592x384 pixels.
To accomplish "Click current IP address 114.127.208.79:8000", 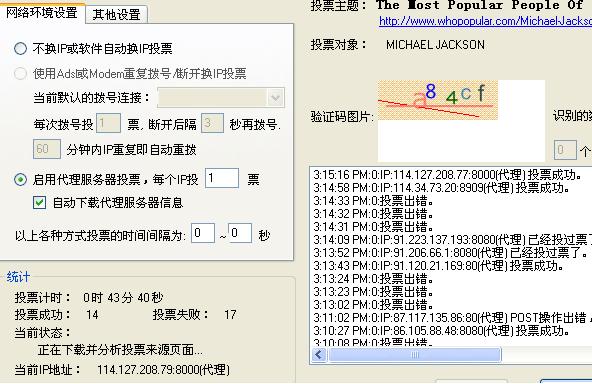I will [x=163, y=370].
